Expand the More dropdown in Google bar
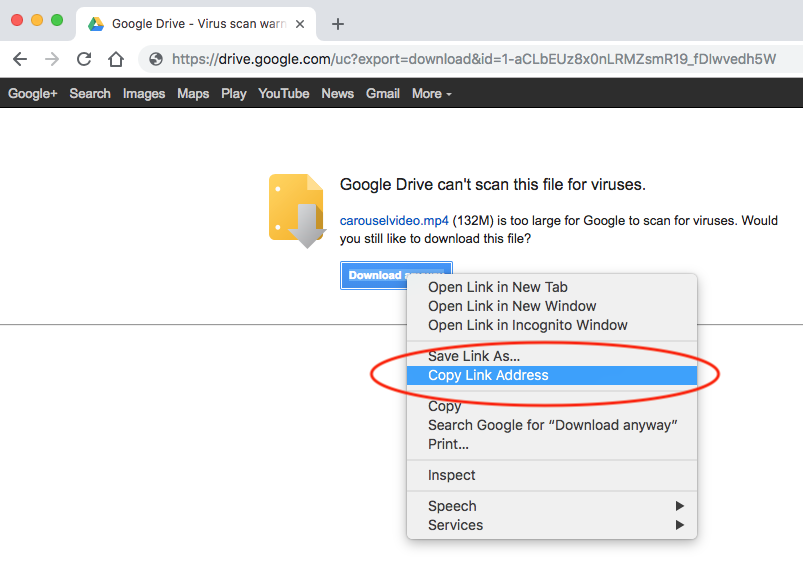803x574 pixels. (x=431, y=93)
